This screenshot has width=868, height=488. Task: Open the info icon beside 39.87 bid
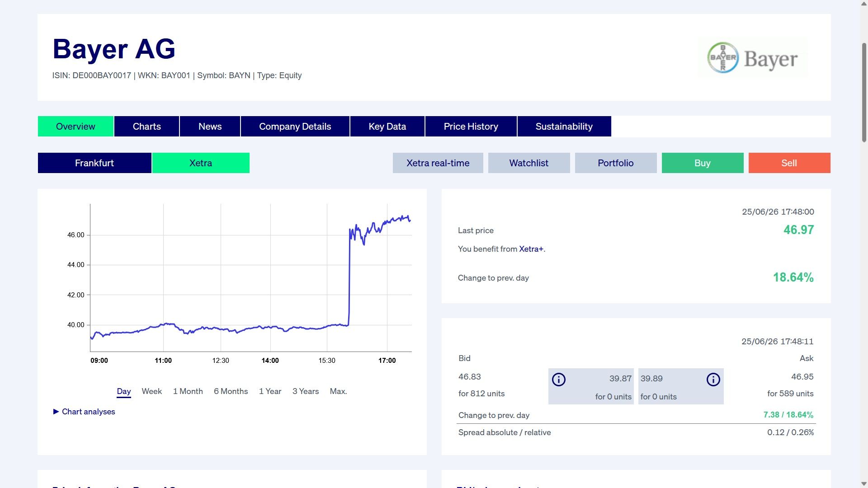coord(559,380)
